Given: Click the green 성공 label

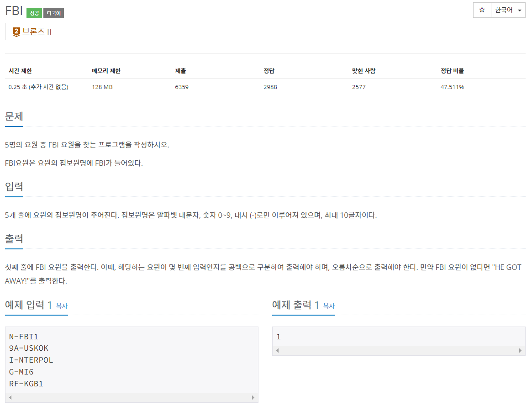Looking at the screenshot, I should pyautogui.click(x=34, y=13).
